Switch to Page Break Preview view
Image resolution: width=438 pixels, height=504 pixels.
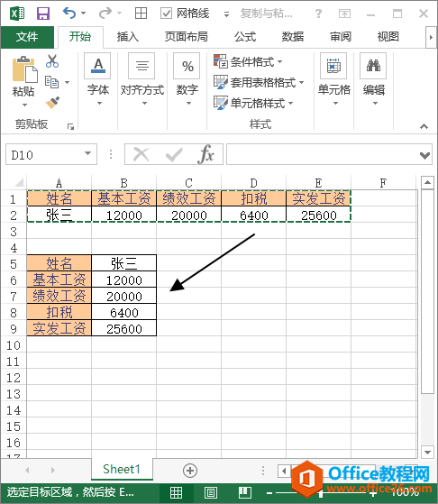pos(245,492)
